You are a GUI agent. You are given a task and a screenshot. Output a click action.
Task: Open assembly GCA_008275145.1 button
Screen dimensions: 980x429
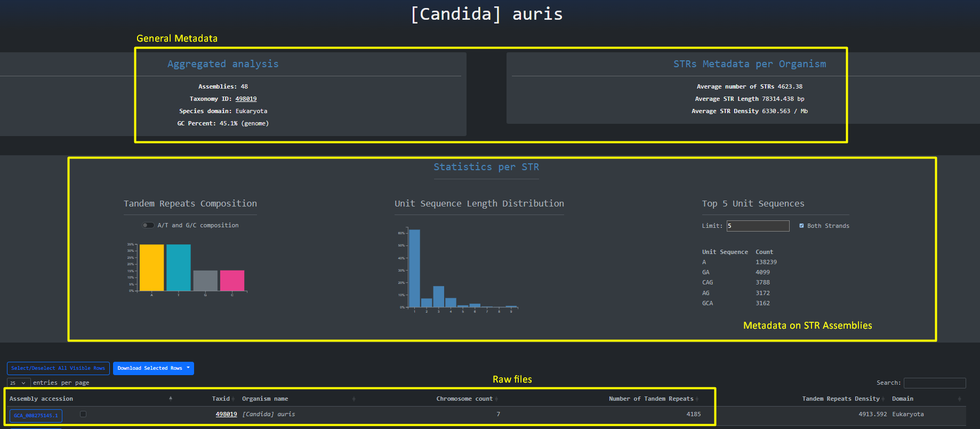point(36,416)
